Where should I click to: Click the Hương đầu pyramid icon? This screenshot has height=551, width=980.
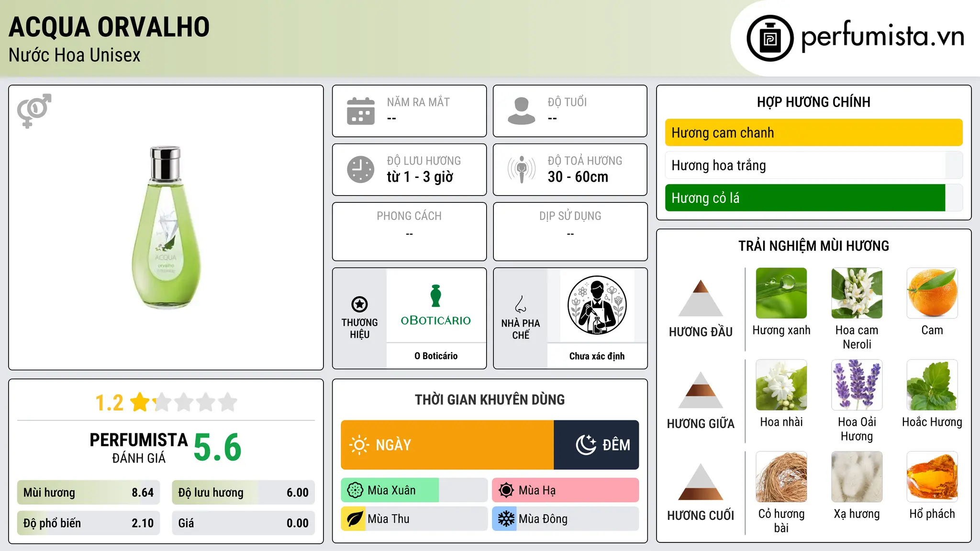[701, 298]
